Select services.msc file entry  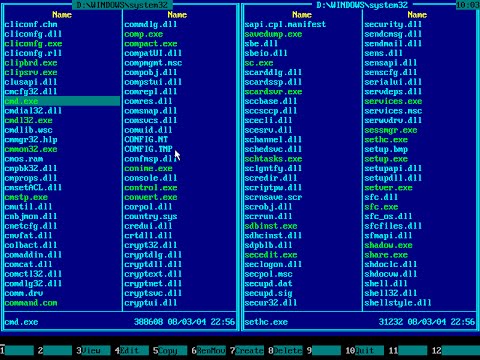pyautogui.click(x=393, y=111)
